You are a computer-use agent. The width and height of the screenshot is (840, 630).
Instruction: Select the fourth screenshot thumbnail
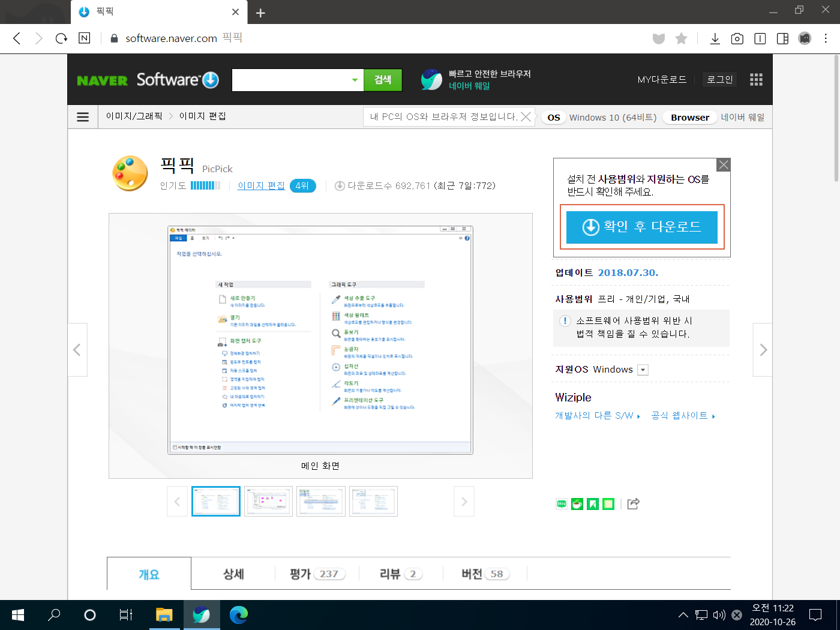(373, 502)
